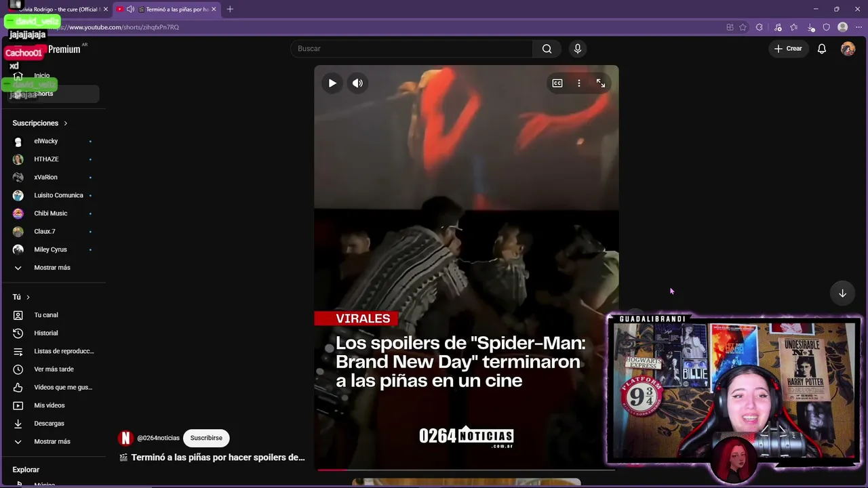Click the Descargas download icon
This screenshot has height=488, width=868.
pyautogui.click(x=18, y=424)
